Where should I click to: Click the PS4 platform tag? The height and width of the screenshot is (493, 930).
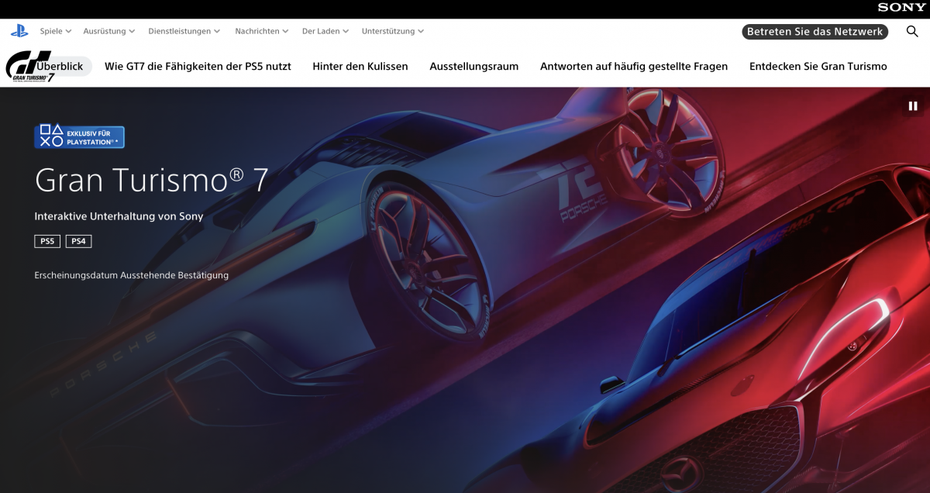coord(79,241)
